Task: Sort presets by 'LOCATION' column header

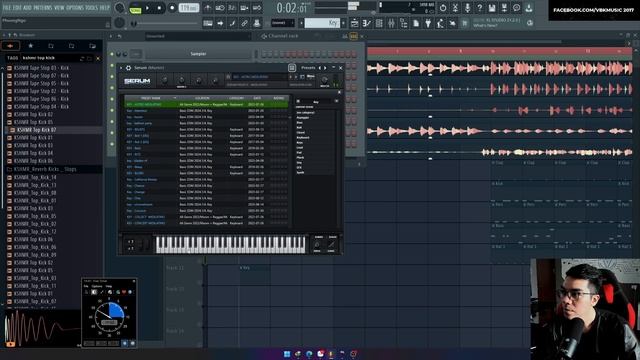Action: [202, 98]
